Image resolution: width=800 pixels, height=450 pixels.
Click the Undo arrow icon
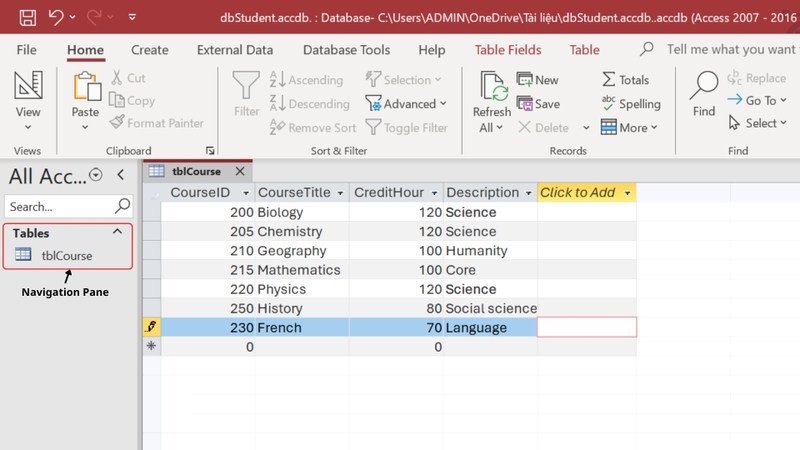[56, 17]
